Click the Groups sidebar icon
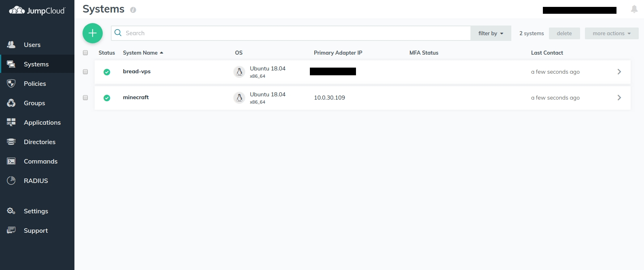 (x=11, y=103)
